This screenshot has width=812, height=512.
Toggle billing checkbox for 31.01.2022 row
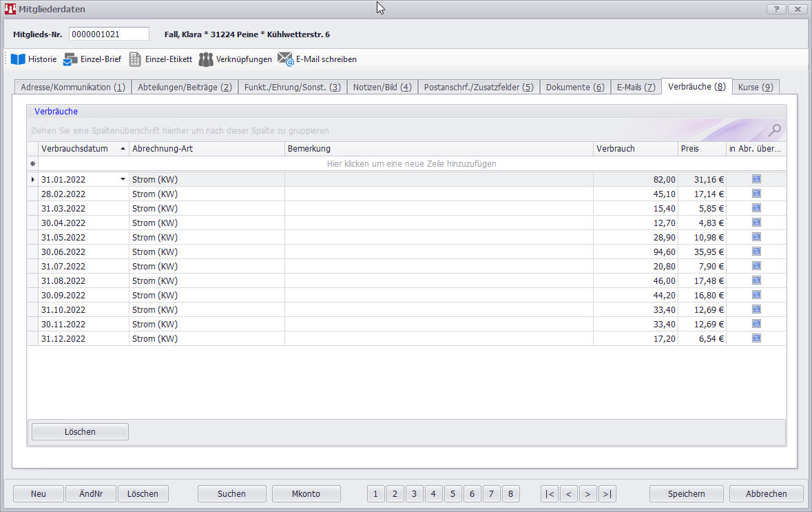[756, 179]
